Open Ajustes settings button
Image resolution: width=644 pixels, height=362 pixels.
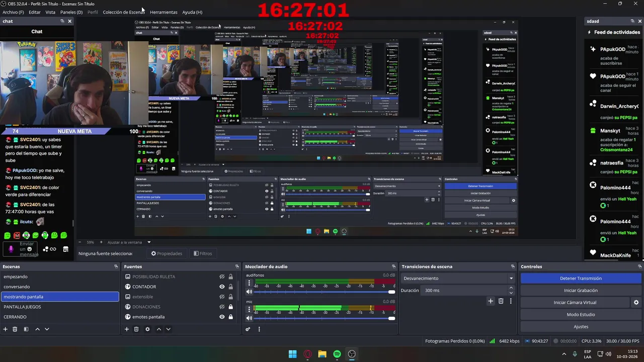pos(581,326)
